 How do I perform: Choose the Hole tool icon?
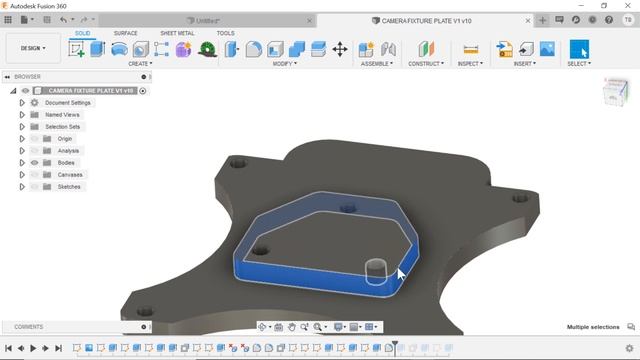[140, 49]
